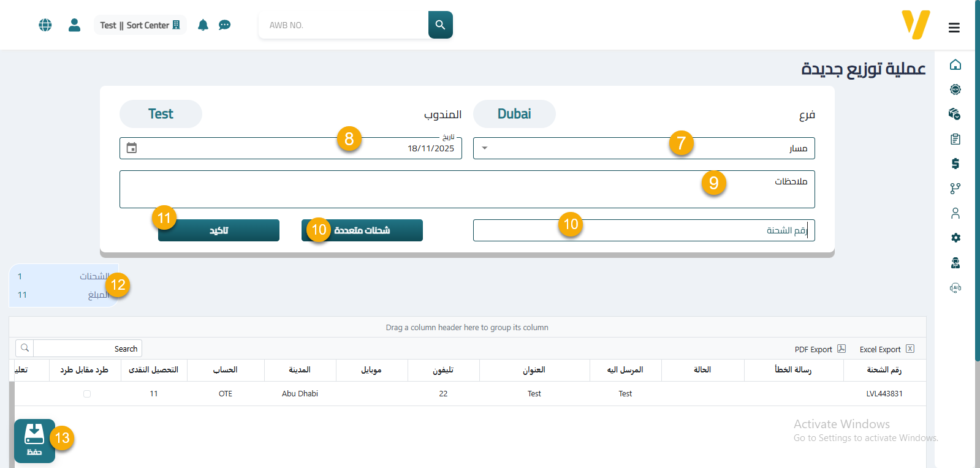Click the Excel Export link

(886, 349)
